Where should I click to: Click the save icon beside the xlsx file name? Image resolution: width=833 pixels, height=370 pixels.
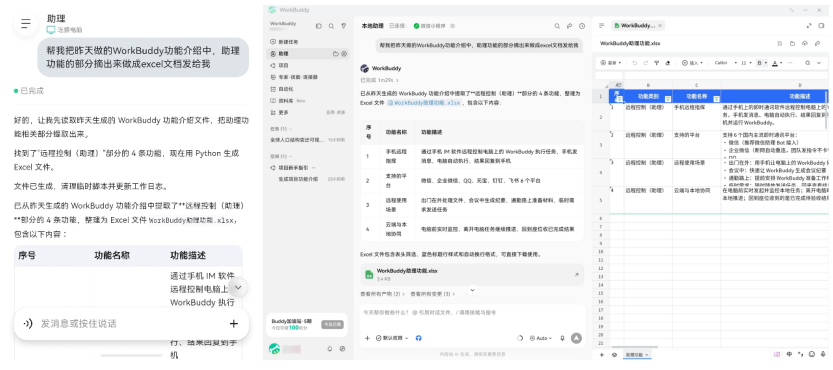pos(780,44)
